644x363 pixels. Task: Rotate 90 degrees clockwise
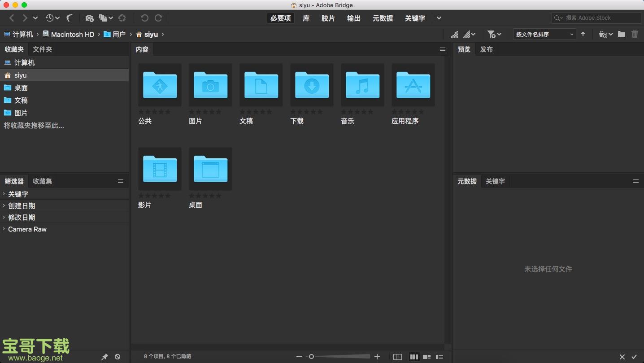tap(158, 18)
